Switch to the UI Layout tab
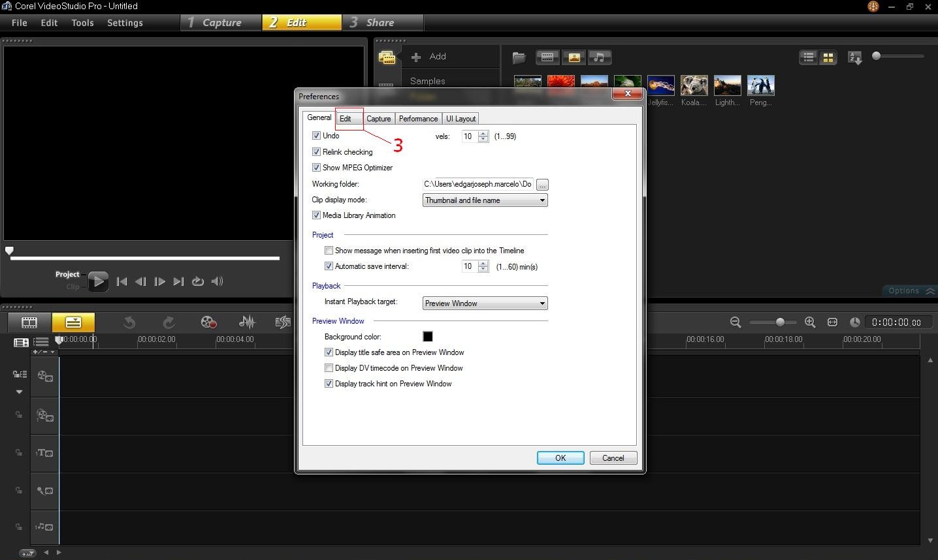Screen dimensions: 938x560 461,119
